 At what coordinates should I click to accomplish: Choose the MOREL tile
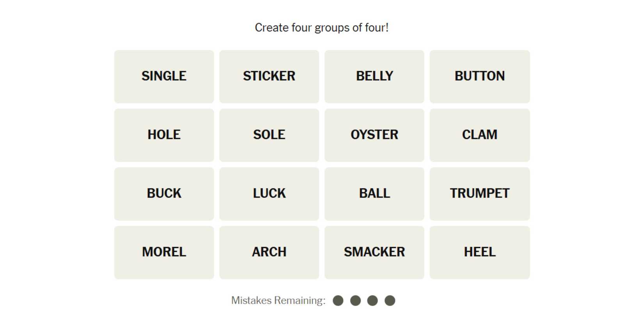(x=164, y=252)
